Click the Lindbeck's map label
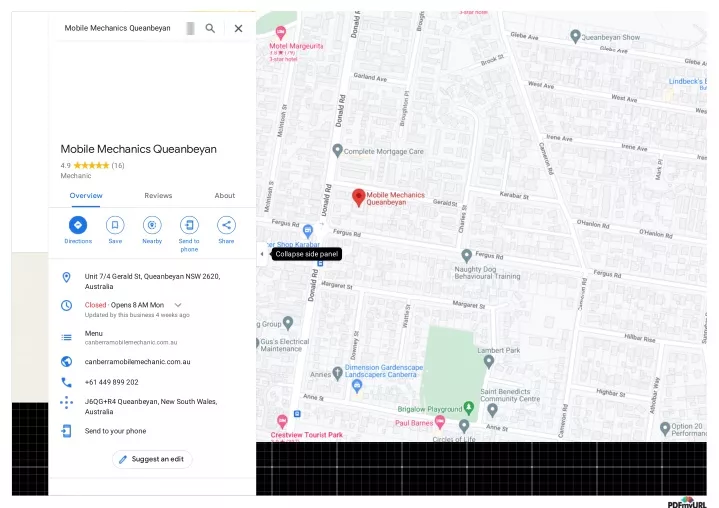Image resolution: width=719 pixels, height=508 pixels. pos(687,82)
